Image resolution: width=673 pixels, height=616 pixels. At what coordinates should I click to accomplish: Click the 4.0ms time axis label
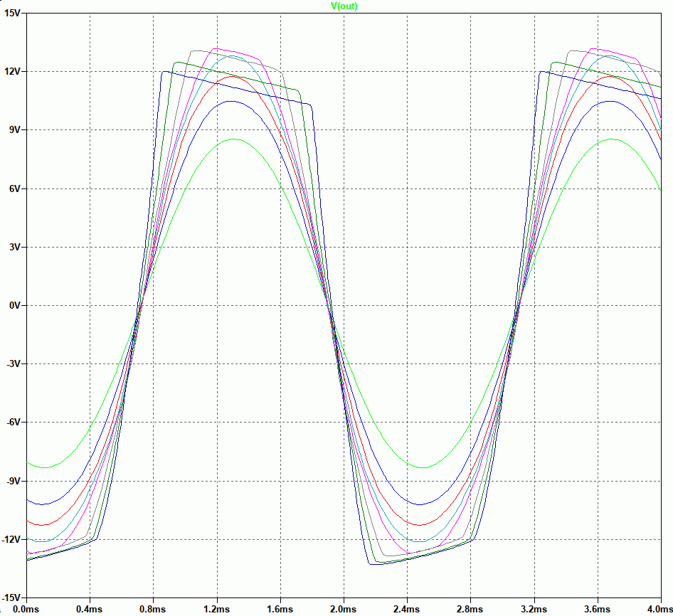coord(659,610)
